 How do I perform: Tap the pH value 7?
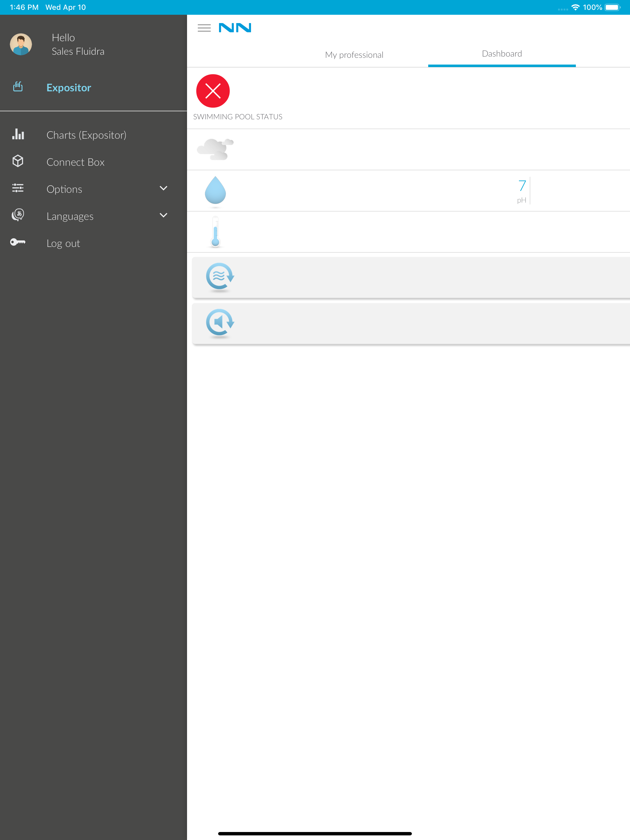[522, 186]
